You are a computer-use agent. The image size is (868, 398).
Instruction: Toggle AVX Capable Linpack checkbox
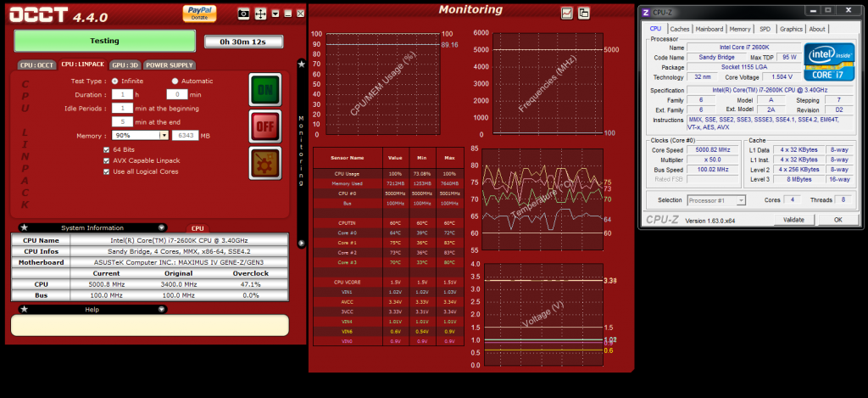tap(106, 160)
